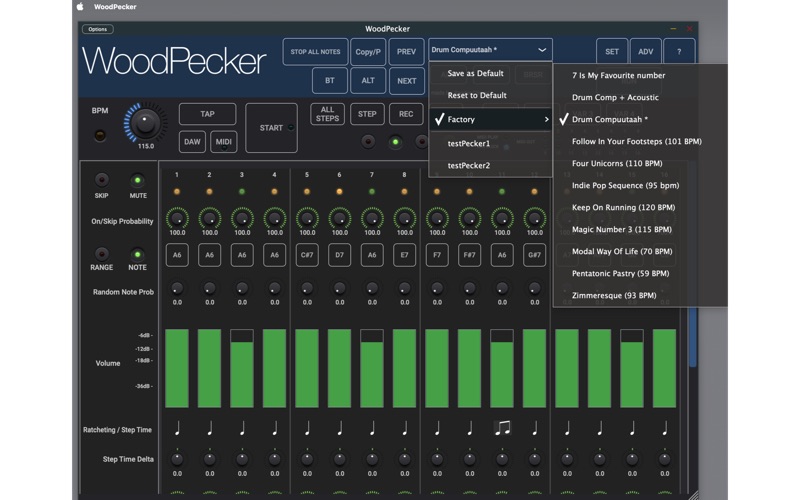Viewport: 800px width, 500px height.
Task: Select Four Unicorns (110 BPM) preset
Action: point(640,163)
